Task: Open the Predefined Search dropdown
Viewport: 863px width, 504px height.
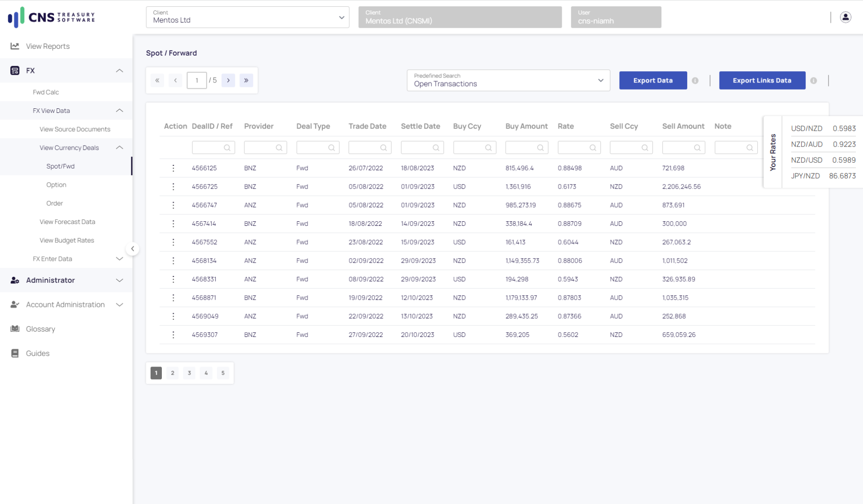Action: (x=508, y=81)
